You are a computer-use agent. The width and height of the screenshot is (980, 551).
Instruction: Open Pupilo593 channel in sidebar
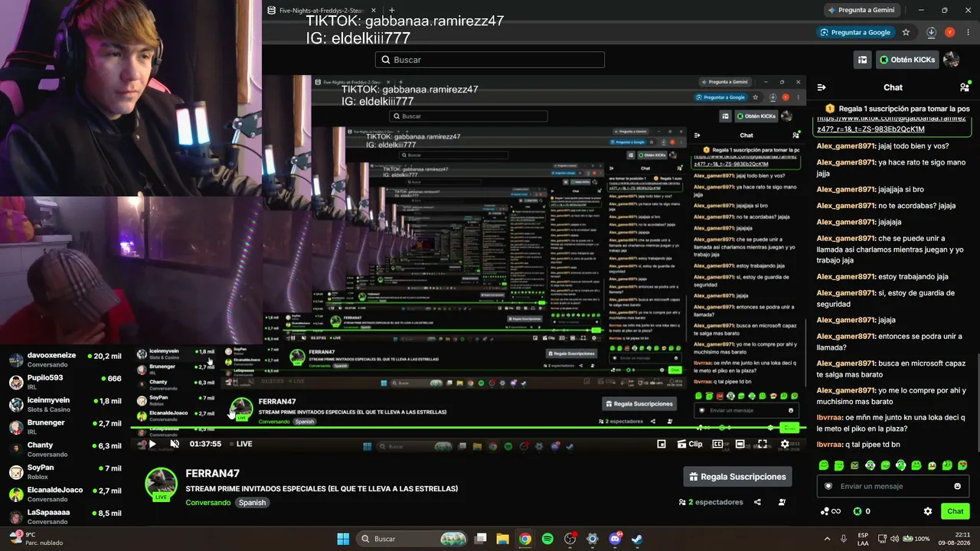[65, 382]
